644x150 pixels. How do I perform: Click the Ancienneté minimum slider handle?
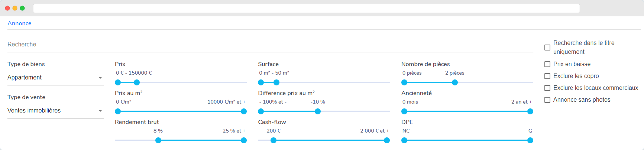(404, 111)
